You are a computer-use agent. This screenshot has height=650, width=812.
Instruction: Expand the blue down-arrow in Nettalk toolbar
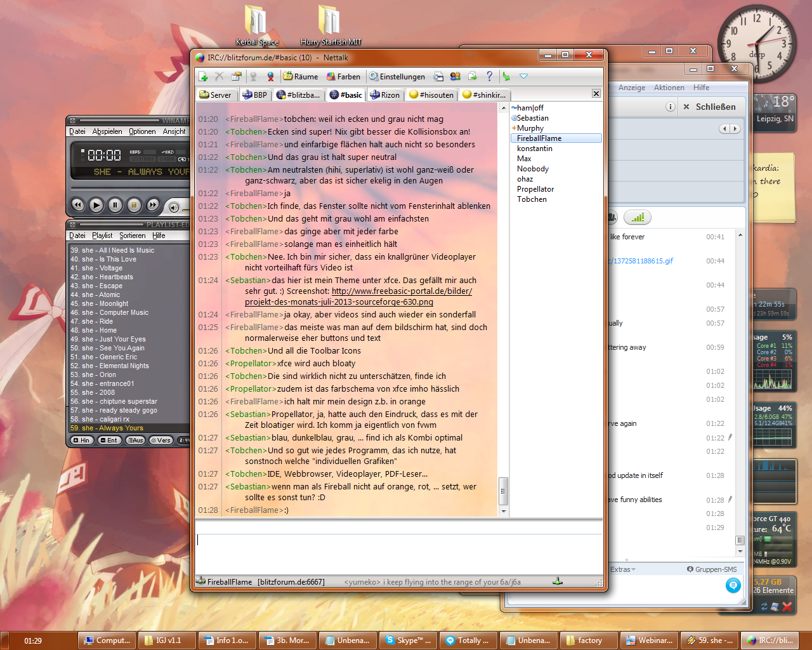[523, 76]
